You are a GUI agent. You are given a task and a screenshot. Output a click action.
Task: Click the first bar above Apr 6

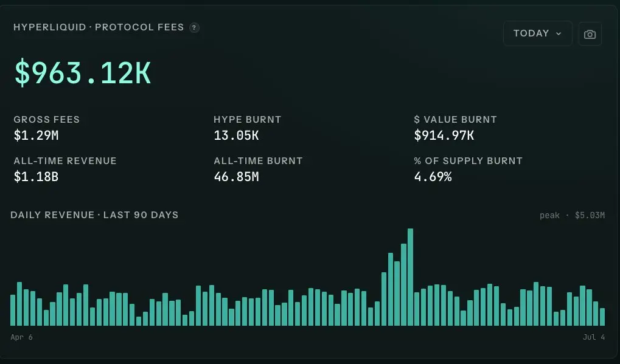(x=13, y=310)
